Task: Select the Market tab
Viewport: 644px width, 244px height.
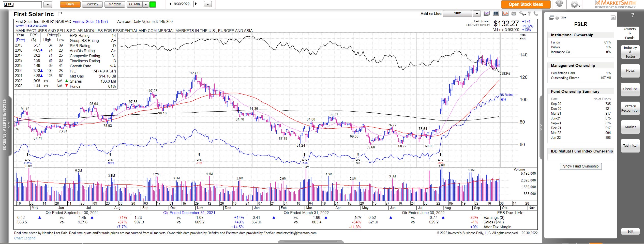Action: (630, 127)
